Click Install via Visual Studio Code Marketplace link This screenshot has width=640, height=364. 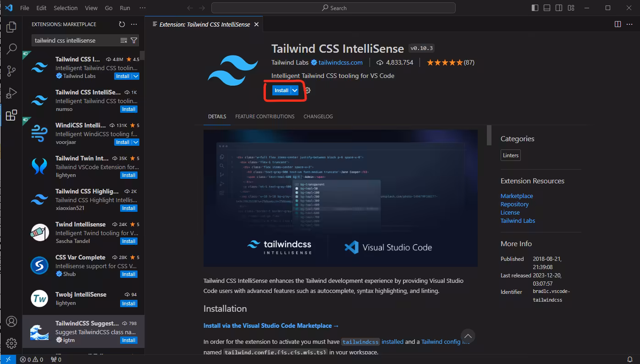[271, 325]
